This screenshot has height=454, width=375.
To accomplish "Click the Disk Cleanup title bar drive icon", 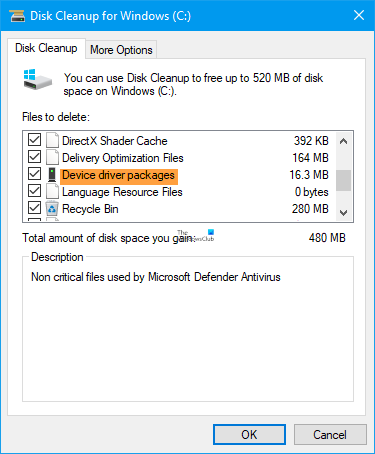I will [17, 16].
